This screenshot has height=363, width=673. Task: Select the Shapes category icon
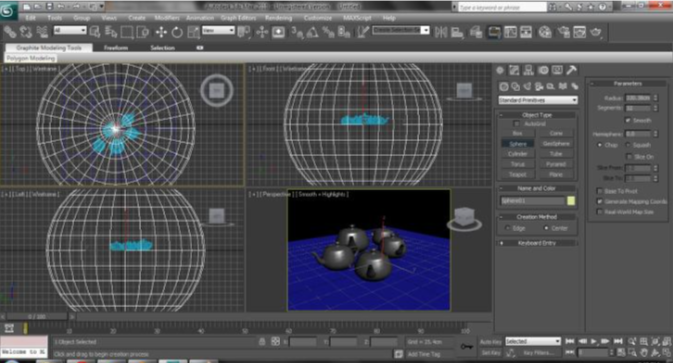pyautogui.click(x=515, y=87)
